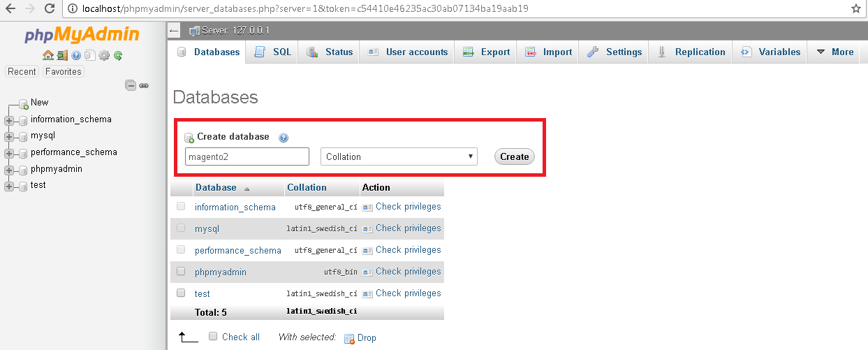Screen dimensions: 868x350
Task: Expand test node in navigation tree
Action: click(9, 186)
